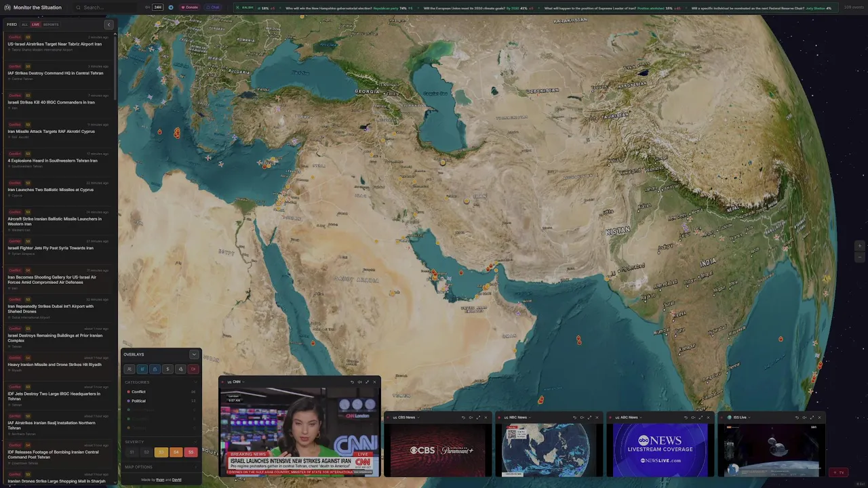The width and height of the screenshot is (868, 488).
Task: Switch feed to the REPORTS tab
Action: (x=51, y=24)
